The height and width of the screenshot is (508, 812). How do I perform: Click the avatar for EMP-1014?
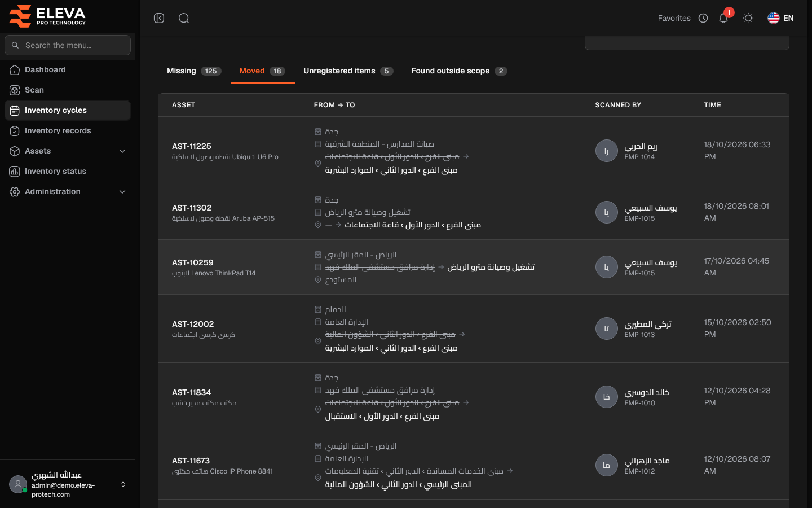click(x=606, y=151)
